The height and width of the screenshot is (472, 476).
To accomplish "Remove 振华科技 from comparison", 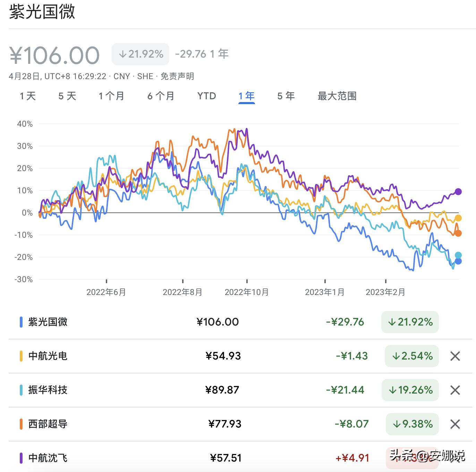I will (455, 390).
